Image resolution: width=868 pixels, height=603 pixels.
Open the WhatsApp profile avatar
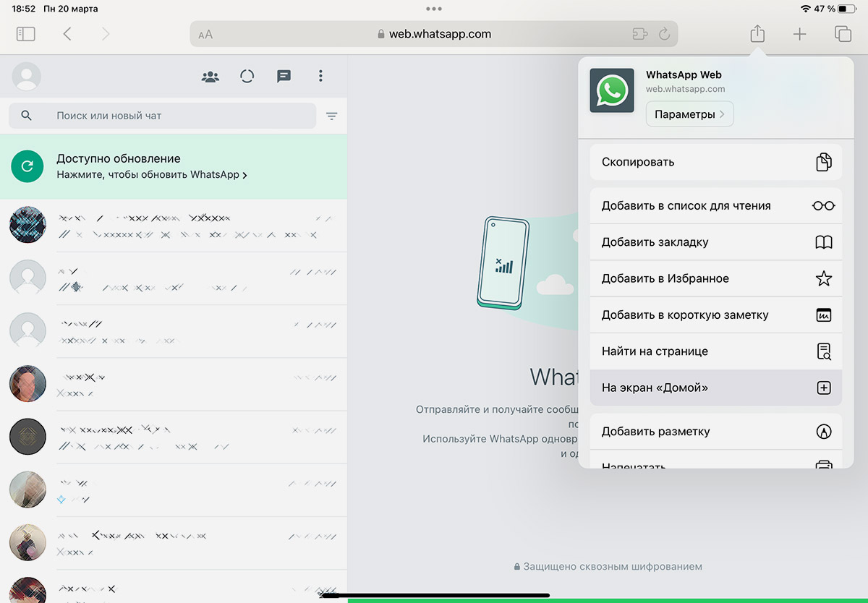pyautogui.click(x=27, y=76)
